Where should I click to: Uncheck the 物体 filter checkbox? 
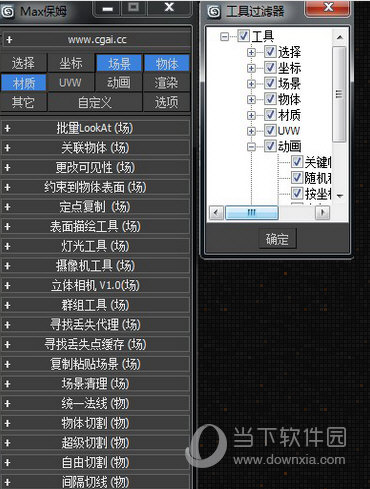[270, 99]
